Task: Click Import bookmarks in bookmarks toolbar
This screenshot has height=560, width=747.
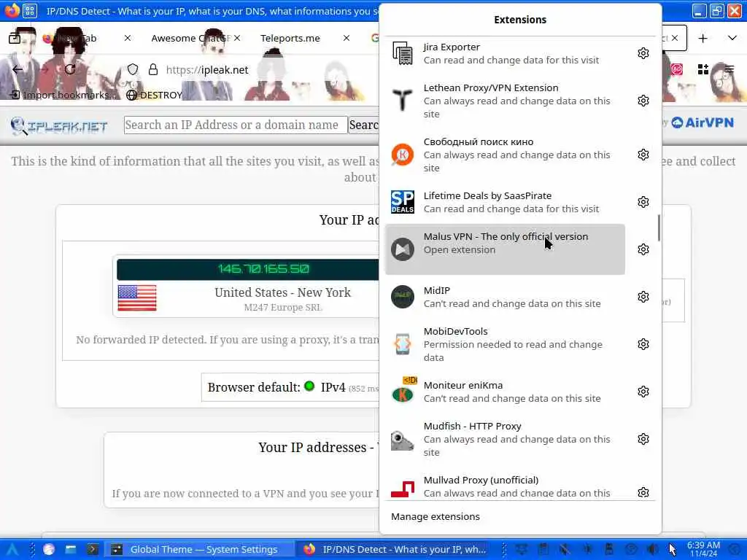Action: 61,95
